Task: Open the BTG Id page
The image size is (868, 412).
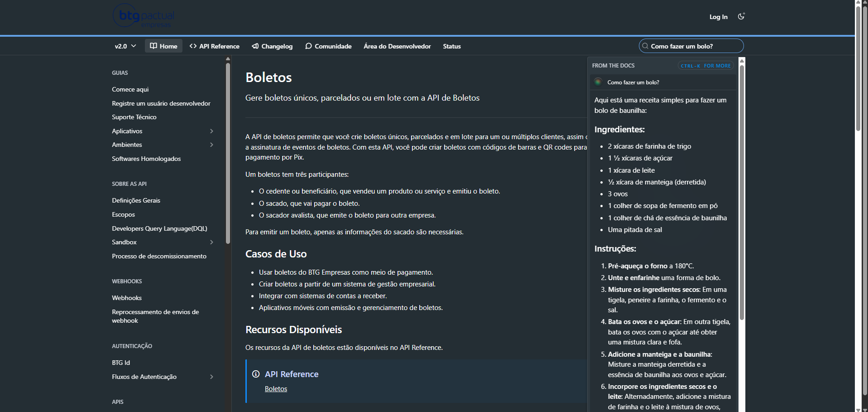Action: [121, 363]
